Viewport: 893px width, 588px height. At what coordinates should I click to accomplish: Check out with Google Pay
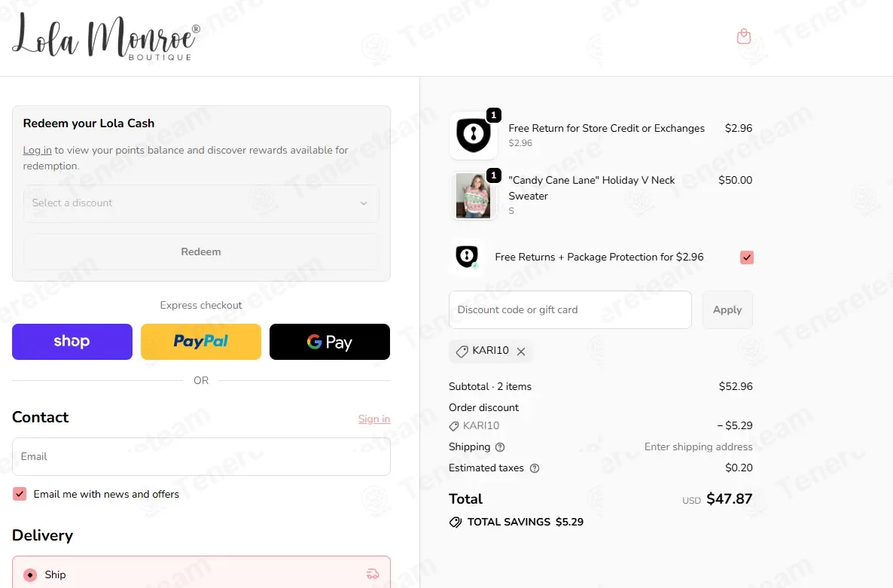[x=330, y=342]
